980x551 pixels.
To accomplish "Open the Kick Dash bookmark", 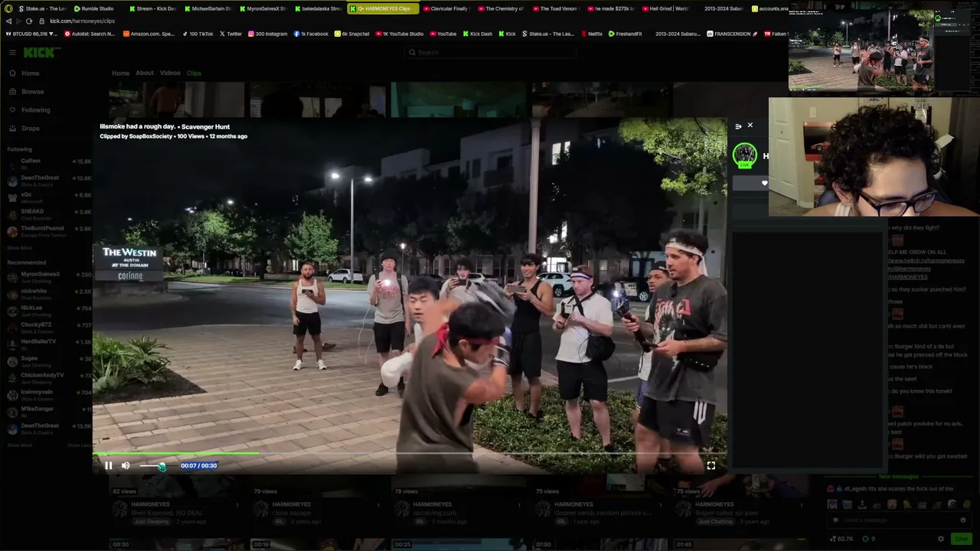I will (x=478, y=34).
